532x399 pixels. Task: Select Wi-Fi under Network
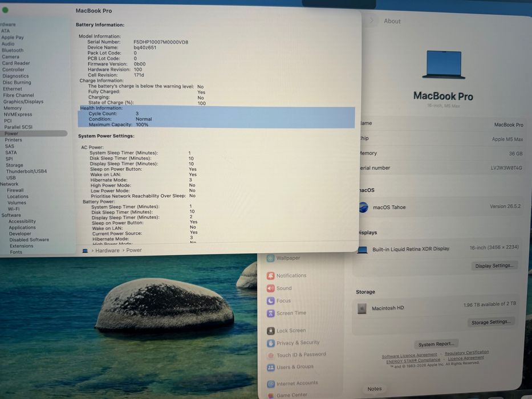tap(14, 209)
